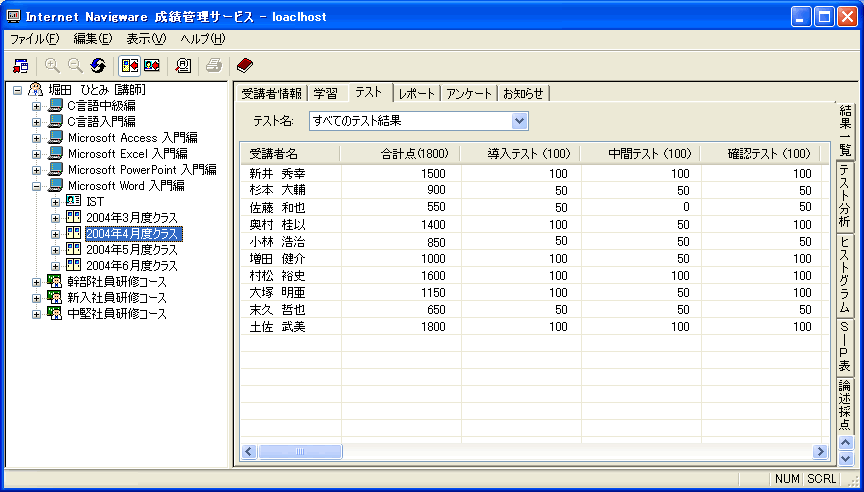
Task: Expand the 幹部社員研修コース node
Action: coord(36,282)
